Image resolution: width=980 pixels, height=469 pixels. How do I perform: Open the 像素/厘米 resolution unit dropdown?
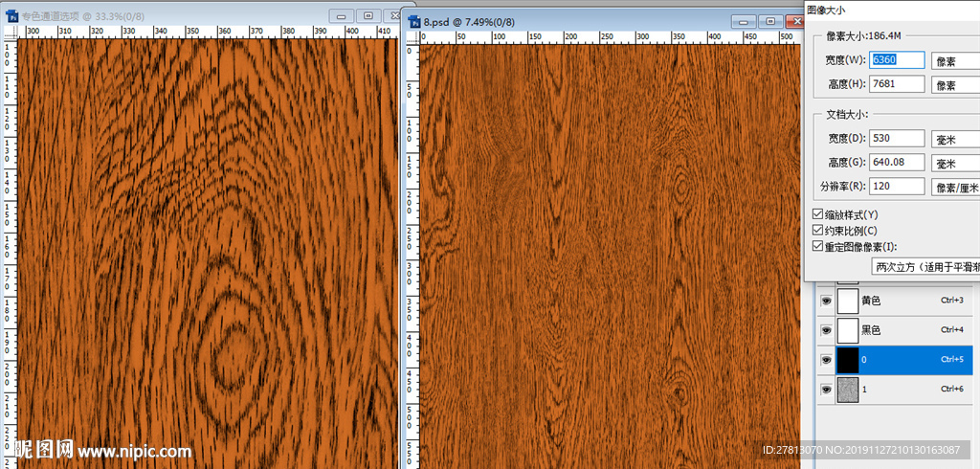[955, 187]
